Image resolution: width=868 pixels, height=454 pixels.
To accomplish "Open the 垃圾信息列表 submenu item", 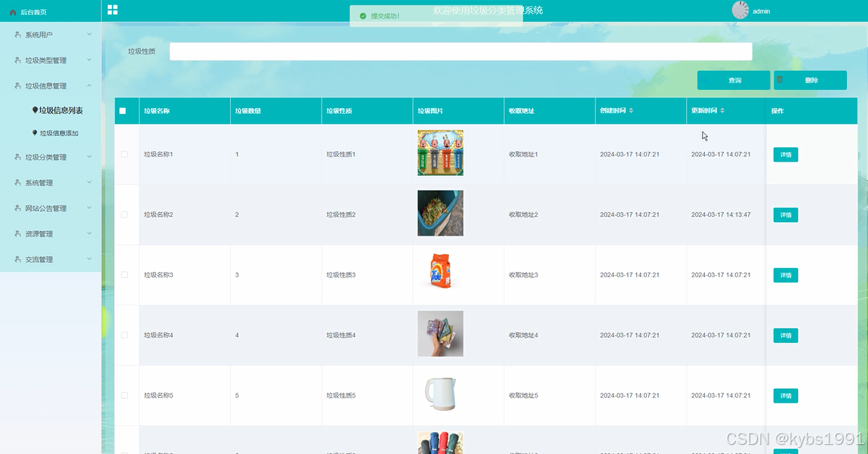I will [x=61, y=110].
